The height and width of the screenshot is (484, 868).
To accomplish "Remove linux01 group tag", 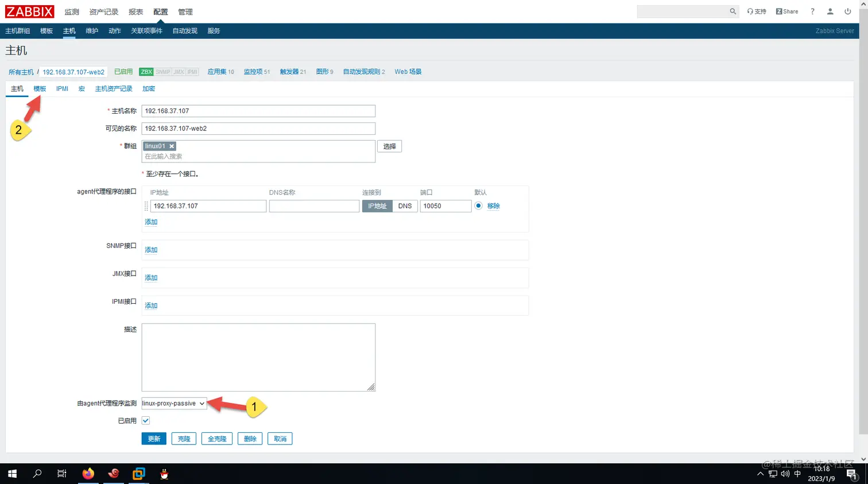I will 172,146.
